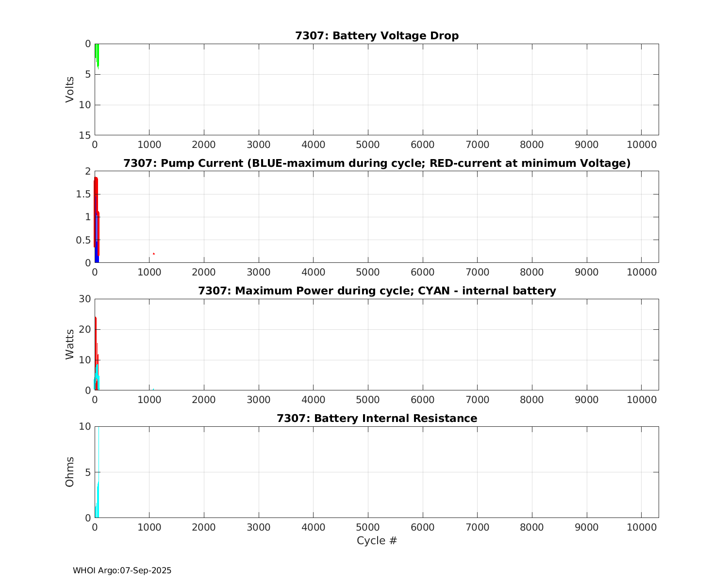Click the Cycle # x-axis label
728x582 pixels.
[x=377, y=541]
